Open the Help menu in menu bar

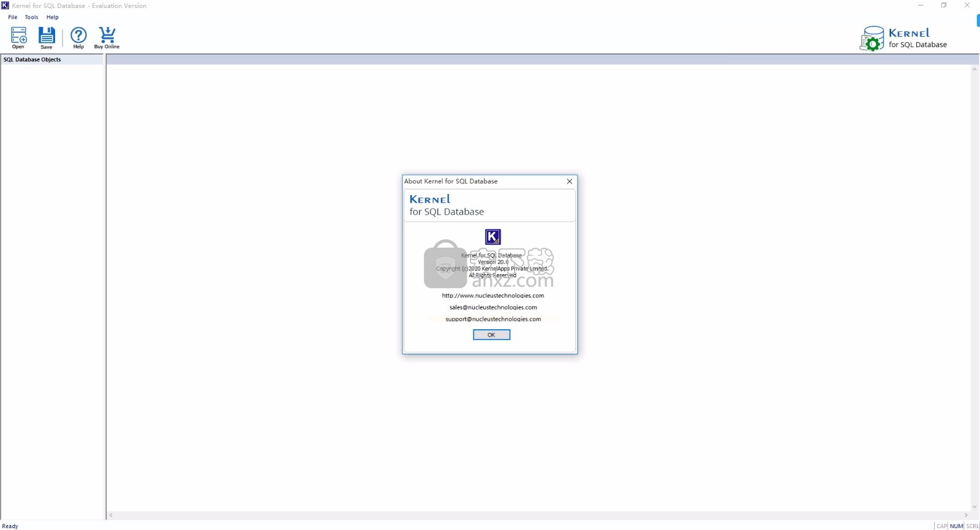tap(53, 17)
